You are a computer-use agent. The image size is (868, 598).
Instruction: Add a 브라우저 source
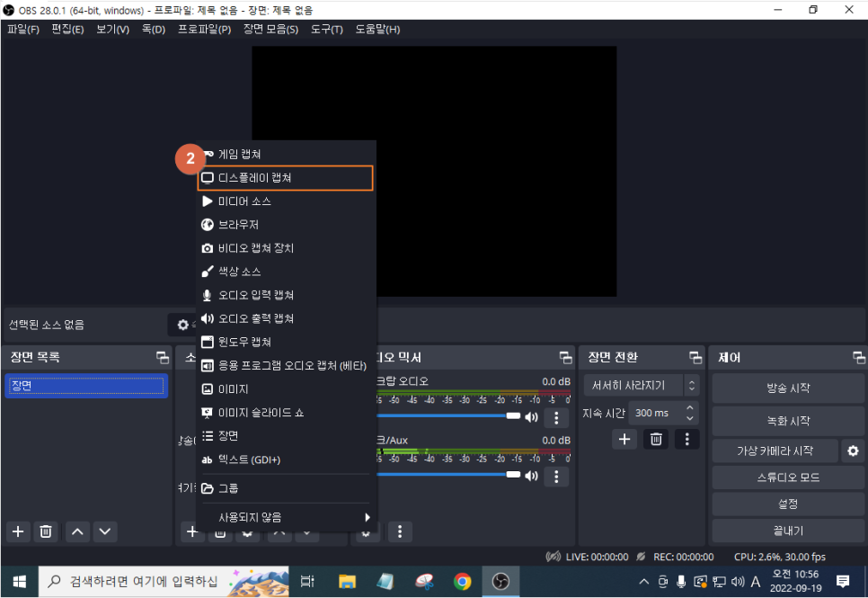pos(286,225)
